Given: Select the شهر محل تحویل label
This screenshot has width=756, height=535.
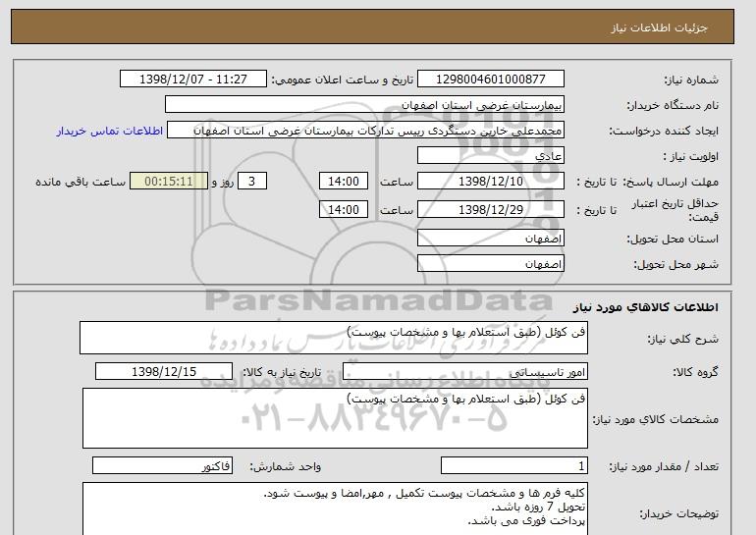Looking at the screenshot, I should (x=675, y=264).
